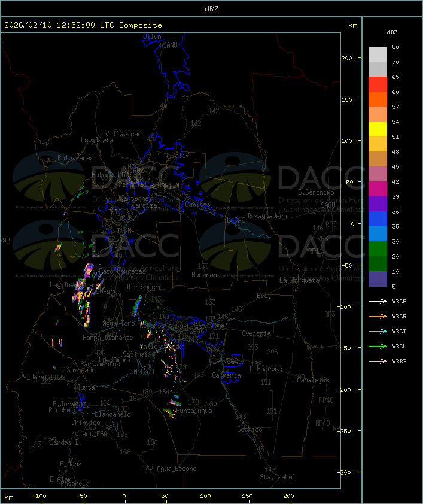The height and width of the screenshot is (504, 423).
Task: Click the L.Huarpes map label
Action: pos(266,369)
